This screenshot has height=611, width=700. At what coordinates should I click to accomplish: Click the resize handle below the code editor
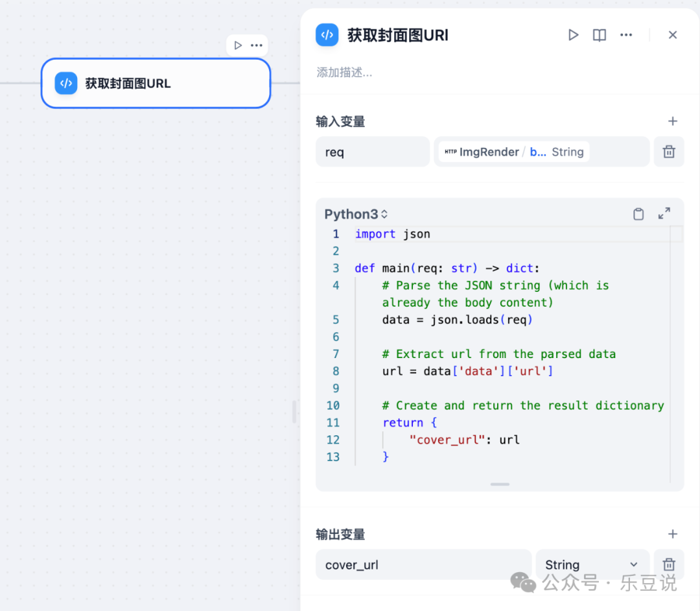click(500, 484)
